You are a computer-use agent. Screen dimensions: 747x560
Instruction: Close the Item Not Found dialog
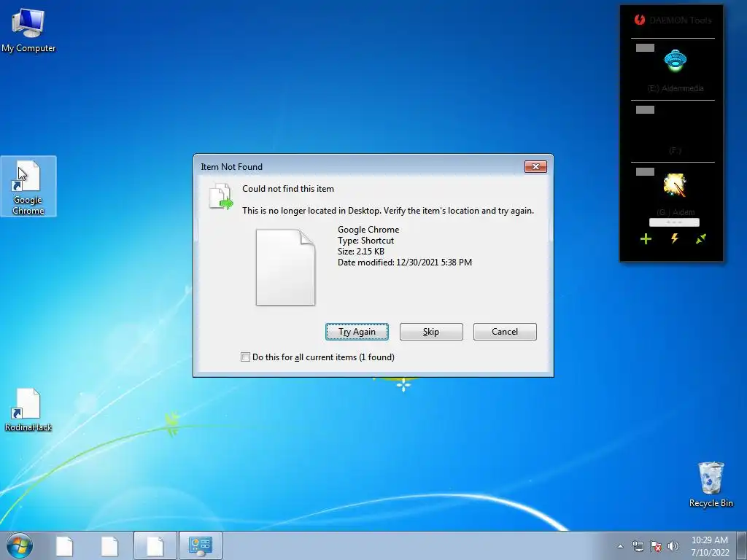point(535,167)
